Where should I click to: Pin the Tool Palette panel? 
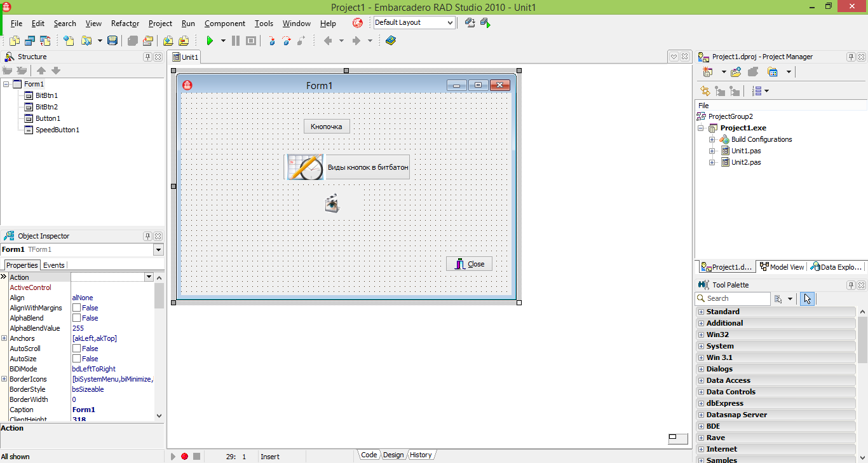[x=851, y=285]
